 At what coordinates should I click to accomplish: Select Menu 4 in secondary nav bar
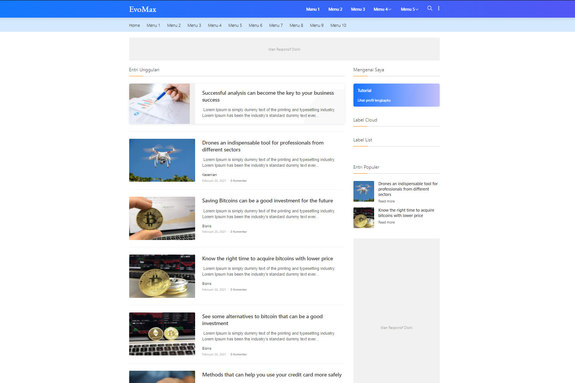tap(215, 25)
